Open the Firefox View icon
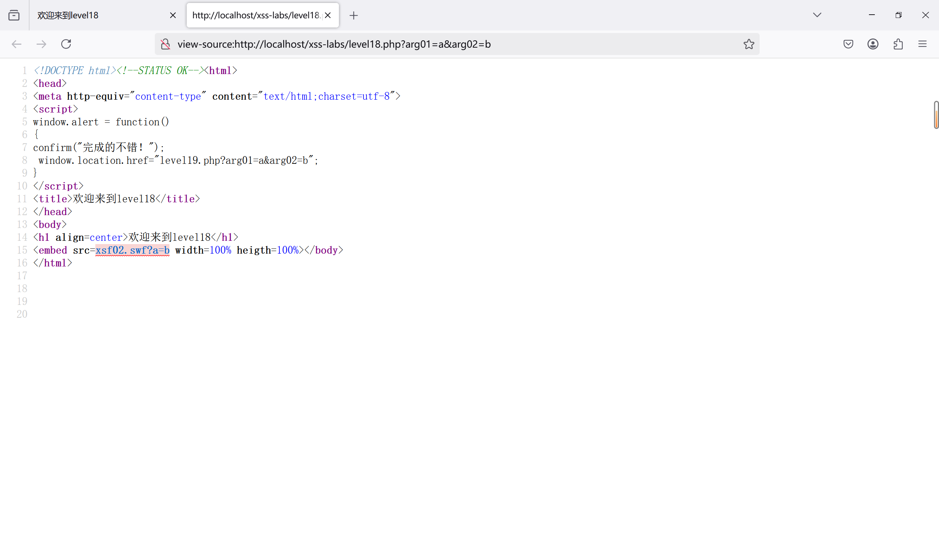This screenshot has width=939, height=560. (14, 15)
